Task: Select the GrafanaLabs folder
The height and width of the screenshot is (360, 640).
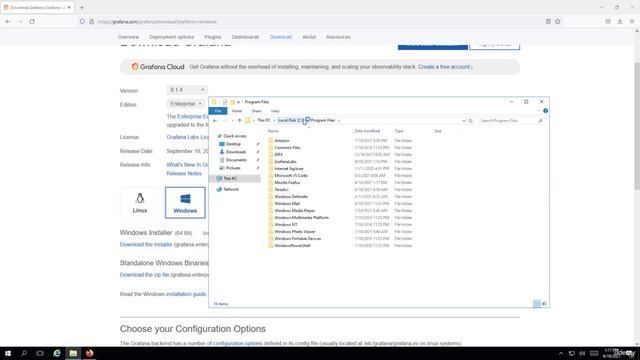Action: [x=285, y=162]
